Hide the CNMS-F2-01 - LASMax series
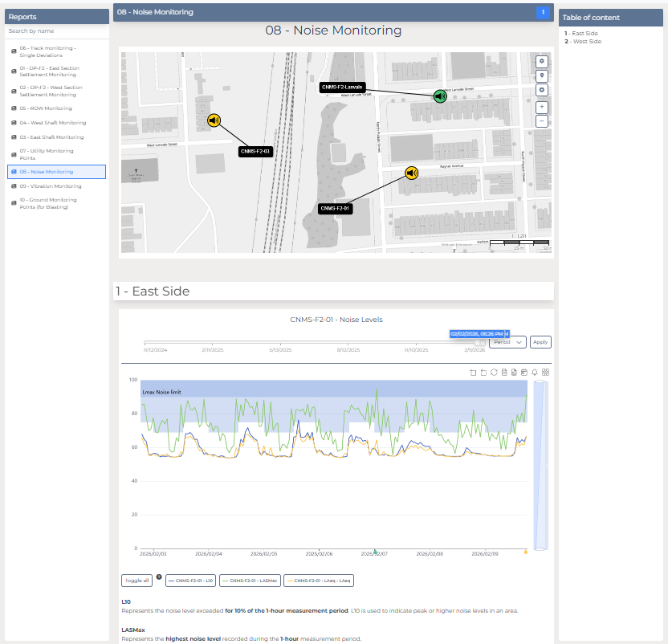 point(250,580)
